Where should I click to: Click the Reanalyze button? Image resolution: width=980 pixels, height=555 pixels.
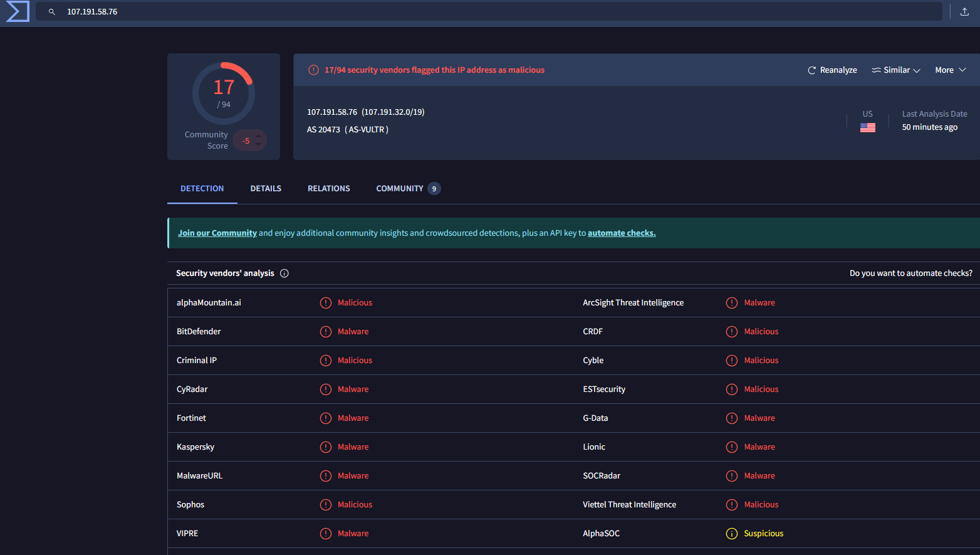832,70
